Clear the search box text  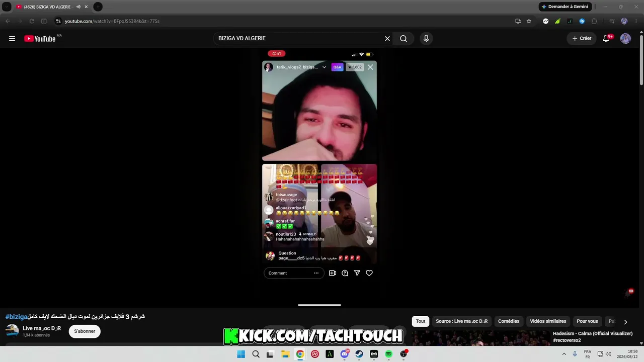(x=387, y=39)
